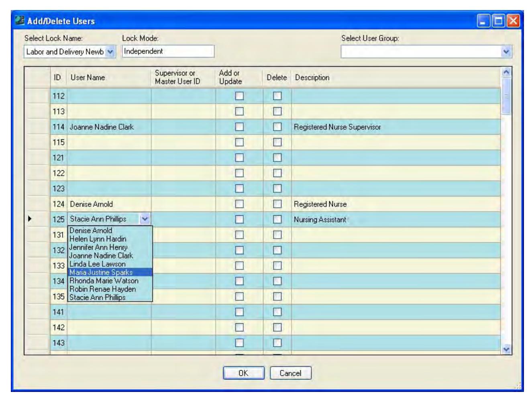Select Linda Lee Lawson in the list
532x402 pixels.
click(110, 264)
